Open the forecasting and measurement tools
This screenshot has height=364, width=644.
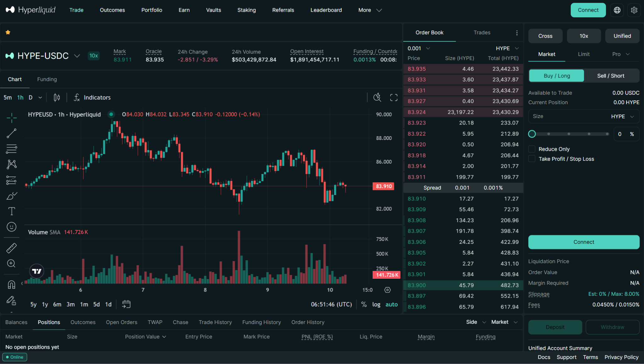click(11, 180)
